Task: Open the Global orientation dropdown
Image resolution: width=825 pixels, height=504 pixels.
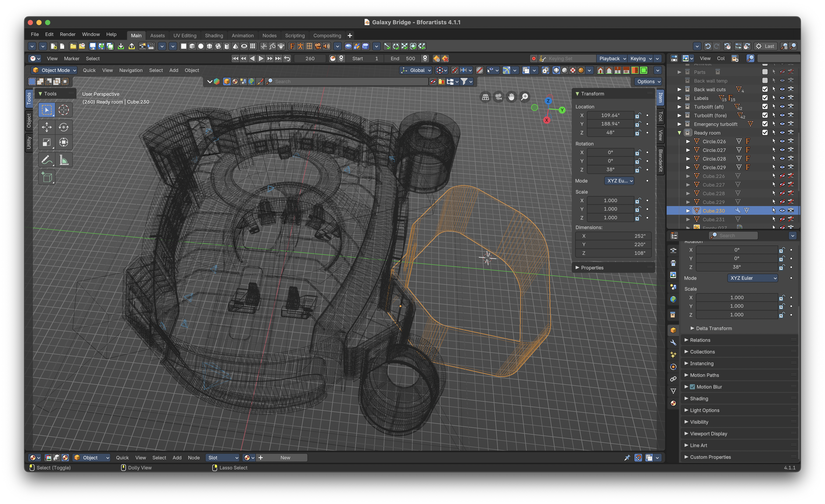Action: (416, 70)
